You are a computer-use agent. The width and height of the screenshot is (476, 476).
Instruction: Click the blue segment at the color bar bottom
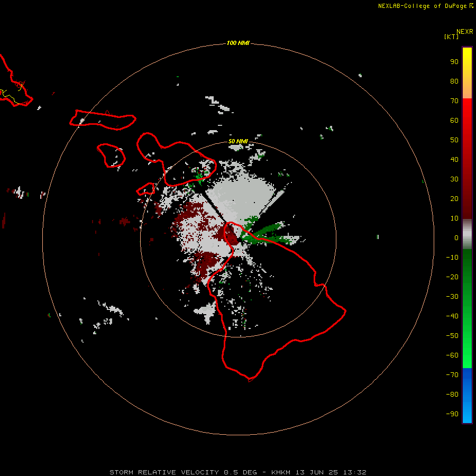tap(467, 396)
